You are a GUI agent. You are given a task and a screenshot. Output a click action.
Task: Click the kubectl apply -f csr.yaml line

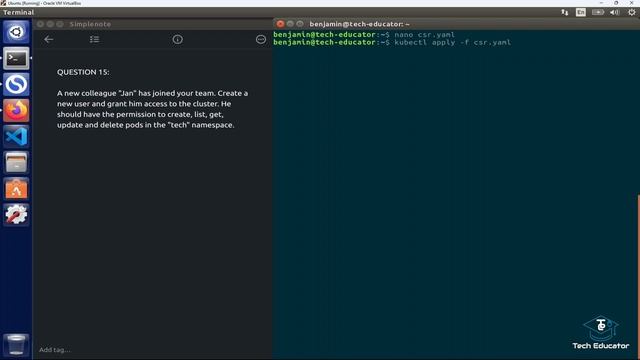(392, 42)
